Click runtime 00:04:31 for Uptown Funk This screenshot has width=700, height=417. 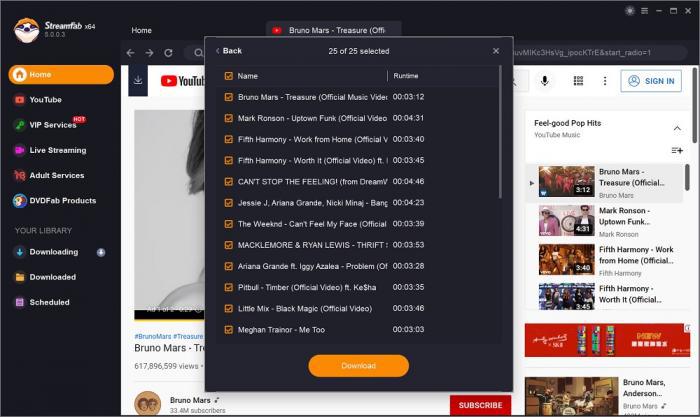408,118
